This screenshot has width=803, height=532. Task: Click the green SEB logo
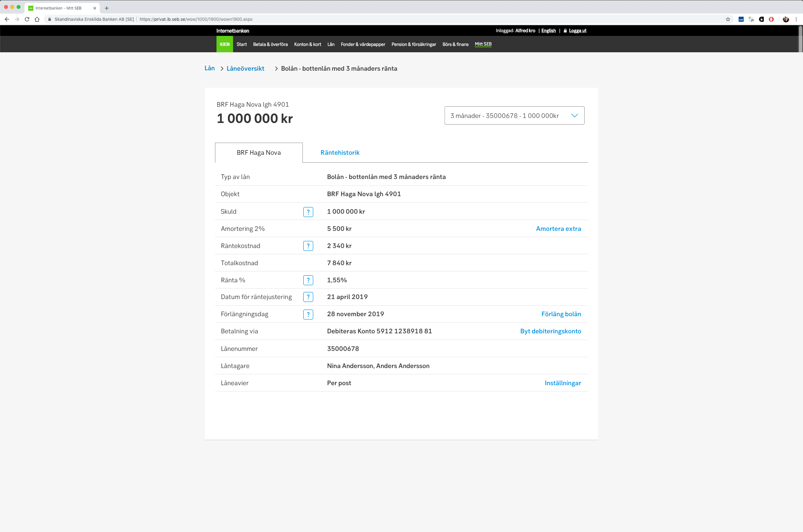225,44
